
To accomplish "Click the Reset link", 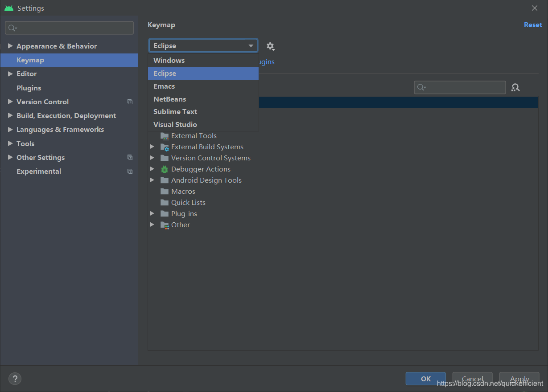I will (533, 24).
